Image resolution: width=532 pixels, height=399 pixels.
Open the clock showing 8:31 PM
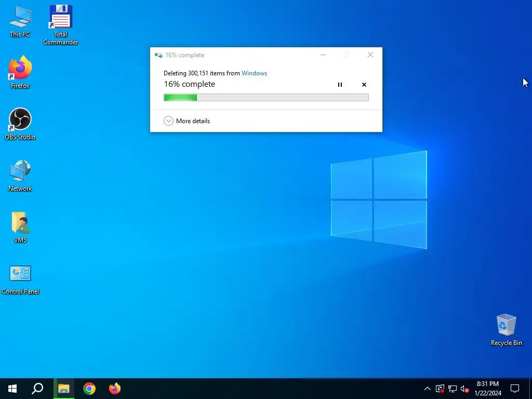click(488, 389)
